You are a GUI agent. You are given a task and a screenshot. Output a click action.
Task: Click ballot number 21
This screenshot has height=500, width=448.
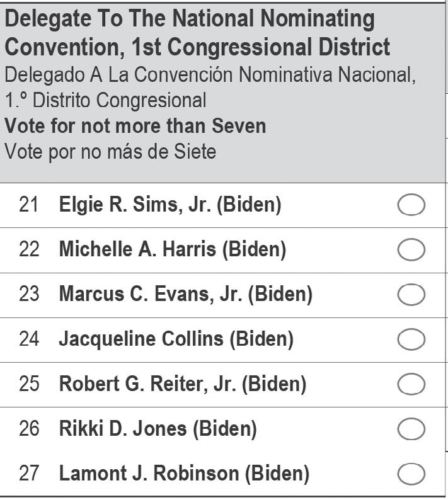click(29, 205)
